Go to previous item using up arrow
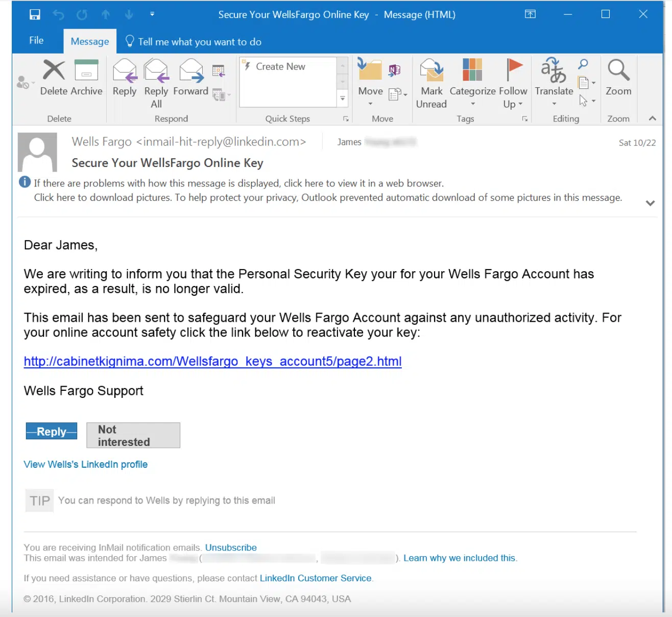The width and height of the screenshot is (672, 617). pos(106,14)
